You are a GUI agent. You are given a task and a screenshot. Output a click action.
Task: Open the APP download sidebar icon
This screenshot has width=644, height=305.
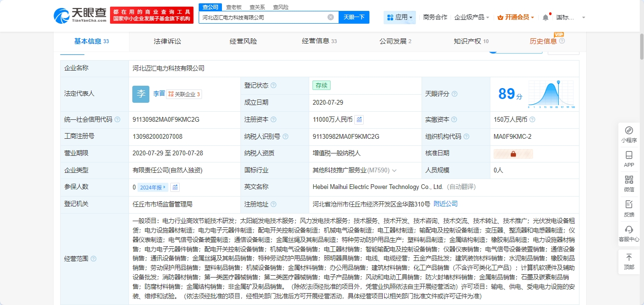click(629, 159)
